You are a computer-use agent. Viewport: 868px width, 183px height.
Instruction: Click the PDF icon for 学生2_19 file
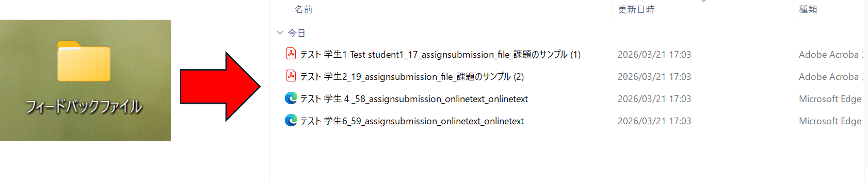(x=291, y=76)
